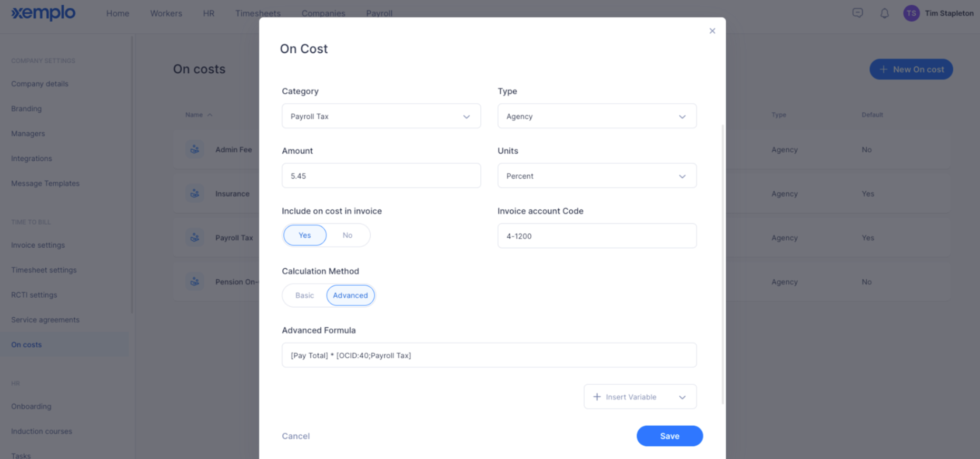Open the Type dropdown showing Agency
Viewport: 980px width, 459px height.
pos(597,116)
